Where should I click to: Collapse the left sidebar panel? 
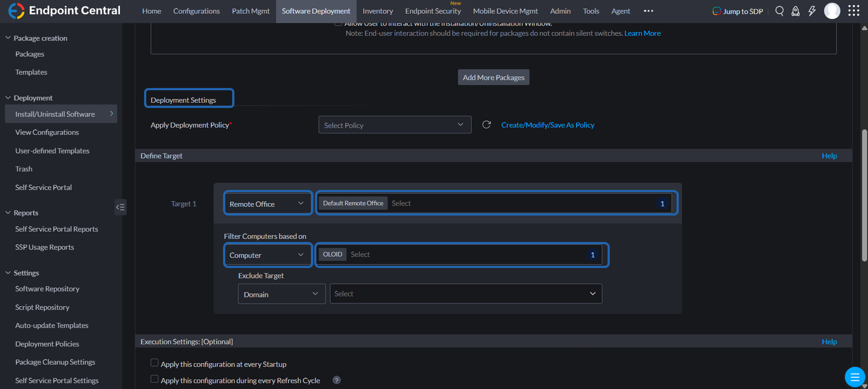click(120, 207)
